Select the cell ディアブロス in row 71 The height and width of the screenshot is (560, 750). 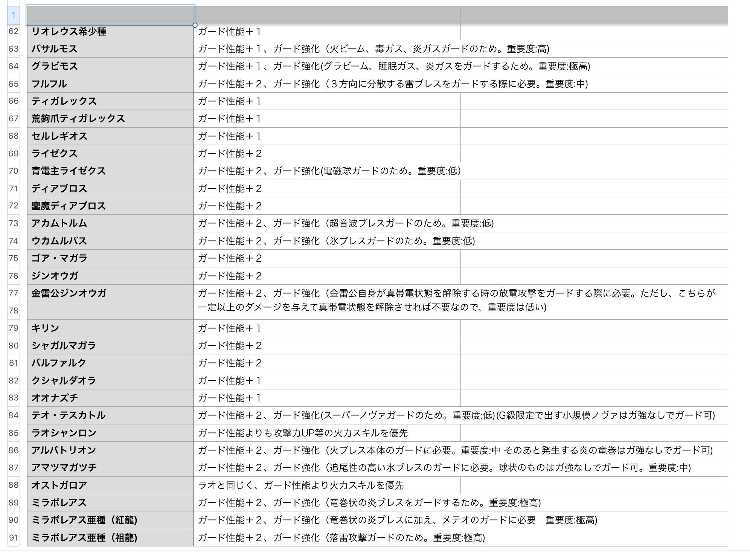(110, 188)
